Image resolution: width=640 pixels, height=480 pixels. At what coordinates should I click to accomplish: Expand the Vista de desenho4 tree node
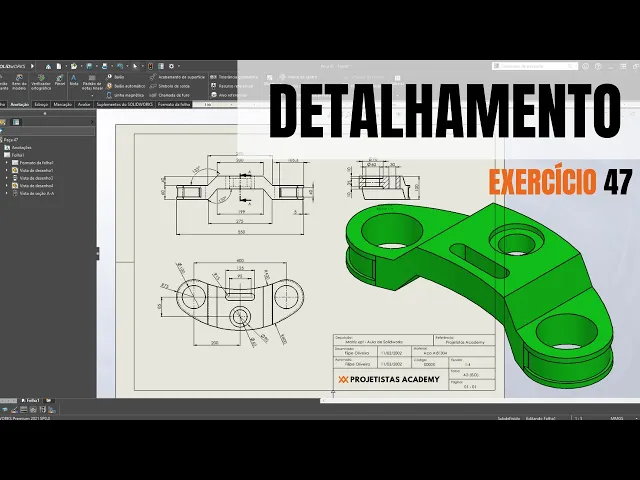tap(6, 186)
